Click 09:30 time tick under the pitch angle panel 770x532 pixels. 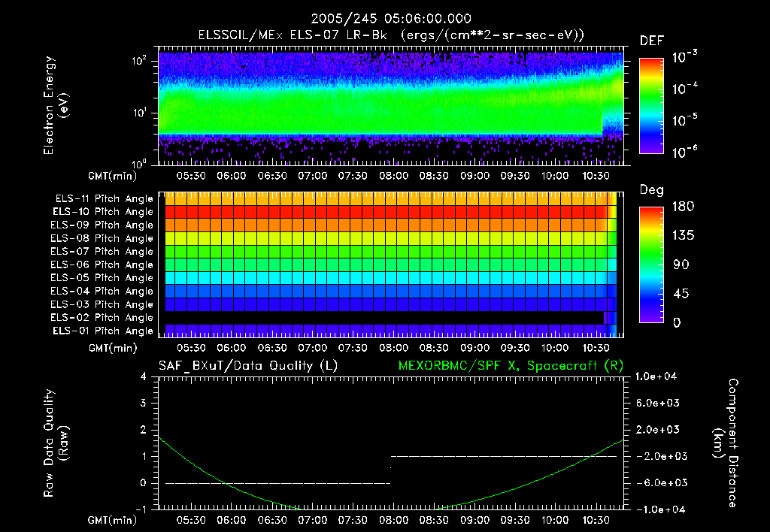514,348
